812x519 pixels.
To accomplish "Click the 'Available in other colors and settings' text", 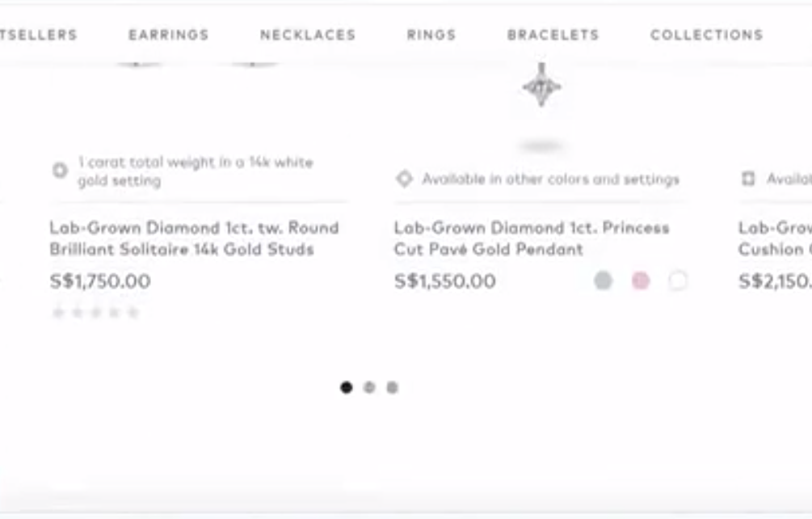I will 550,179.
